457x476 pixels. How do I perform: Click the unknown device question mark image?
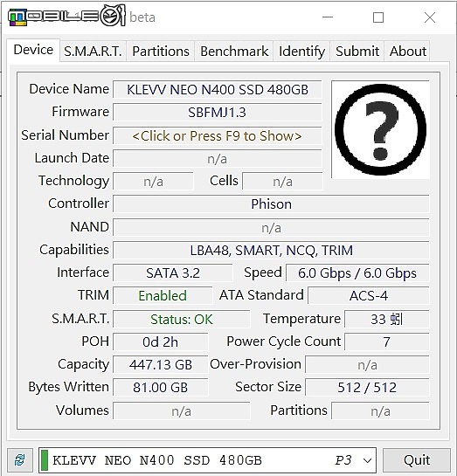click(380, 129)
